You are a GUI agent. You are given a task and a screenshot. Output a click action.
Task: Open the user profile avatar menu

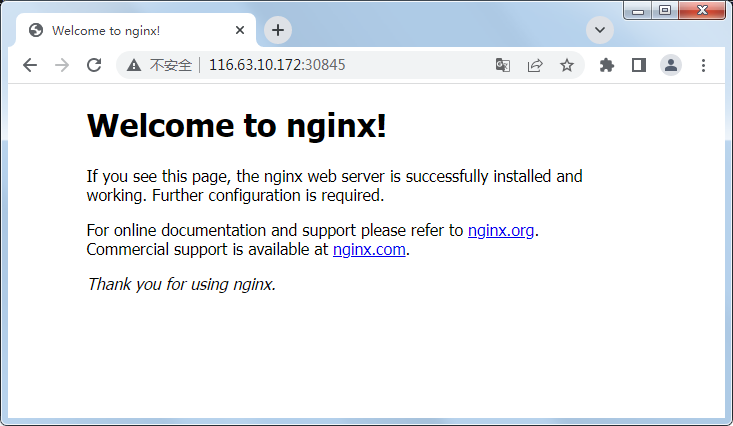point(671,65)
